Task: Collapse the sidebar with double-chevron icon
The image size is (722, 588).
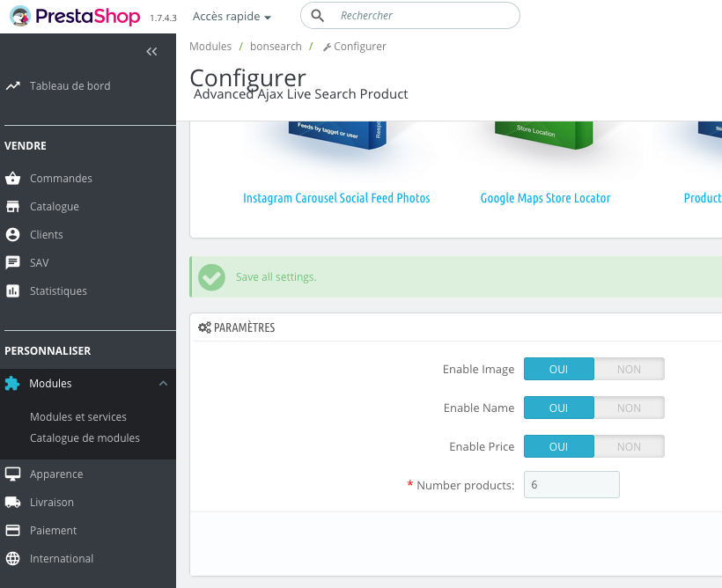Action: (151, 52)
